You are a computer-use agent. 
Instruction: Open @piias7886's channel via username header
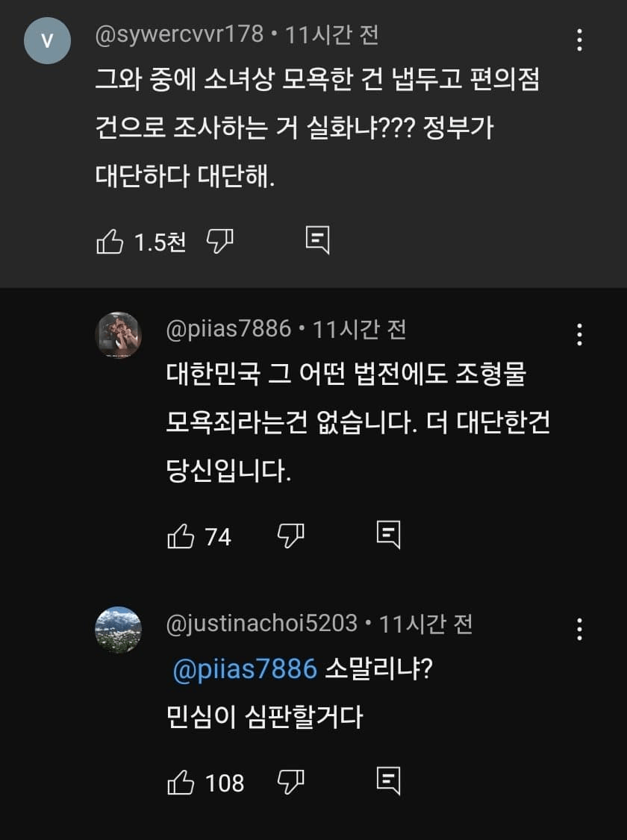[228, 330]
